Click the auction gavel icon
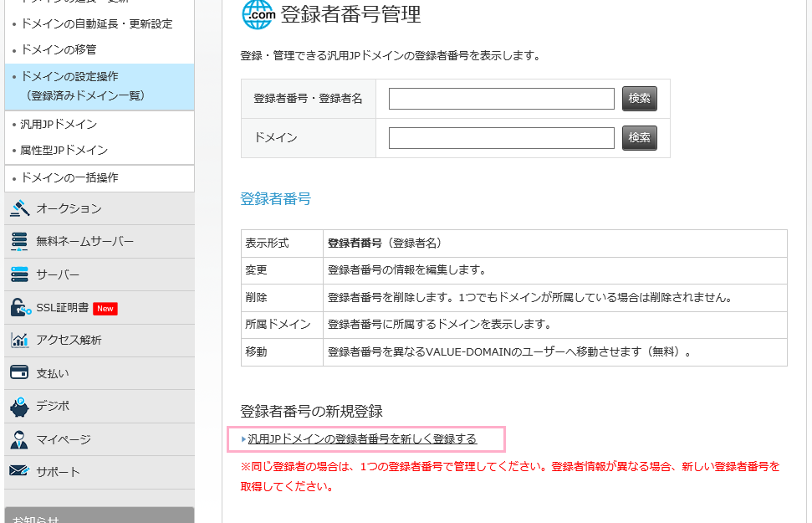The height and width of the screenshot is (523, 812). [x=19, y=208]
